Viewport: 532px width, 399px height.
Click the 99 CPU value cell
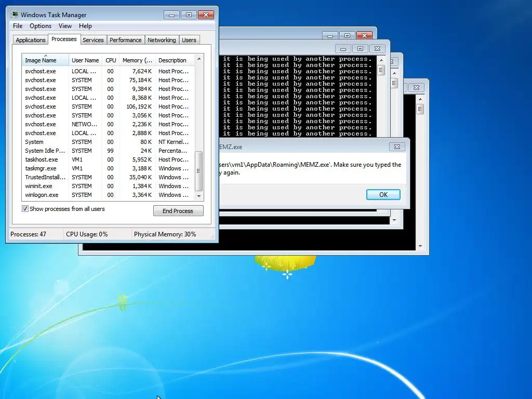click(x=110, y=151)
